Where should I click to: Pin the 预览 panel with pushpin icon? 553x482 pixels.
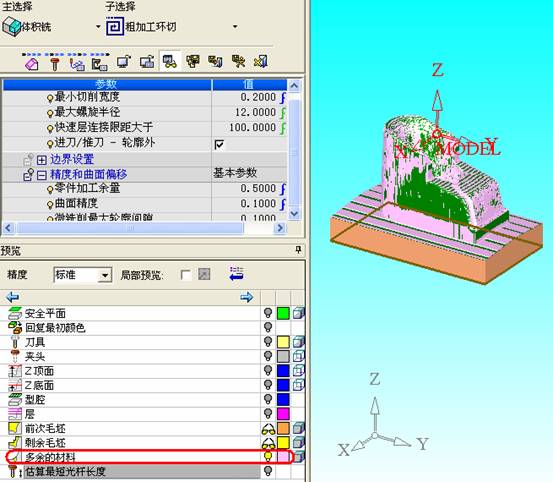[298, 250]
